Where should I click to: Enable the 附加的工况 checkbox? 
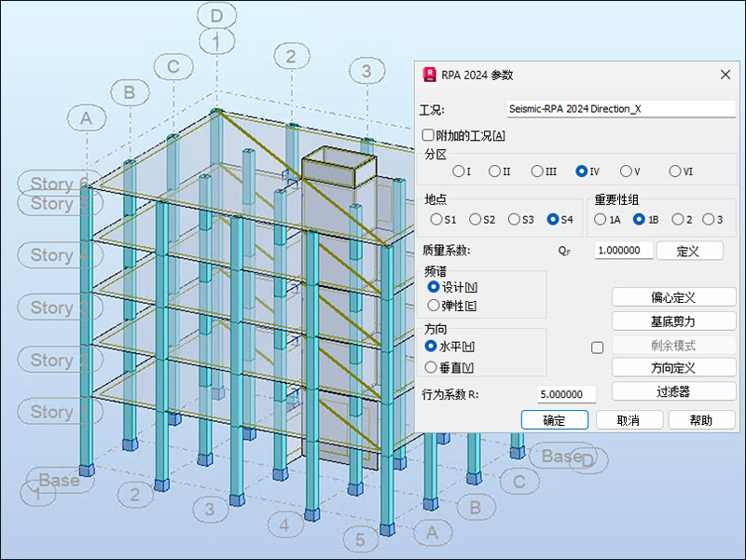tap(428, 136)
